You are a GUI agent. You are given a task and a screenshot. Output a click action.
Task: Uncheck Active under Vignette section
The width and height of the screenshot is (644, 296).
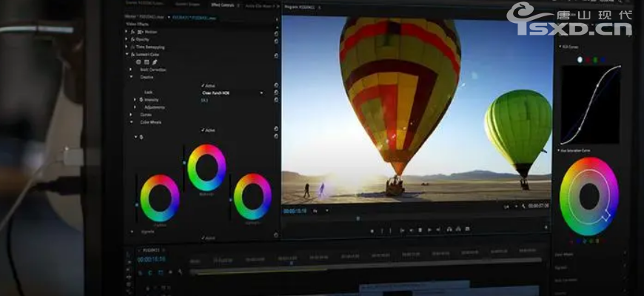point(203,238)
